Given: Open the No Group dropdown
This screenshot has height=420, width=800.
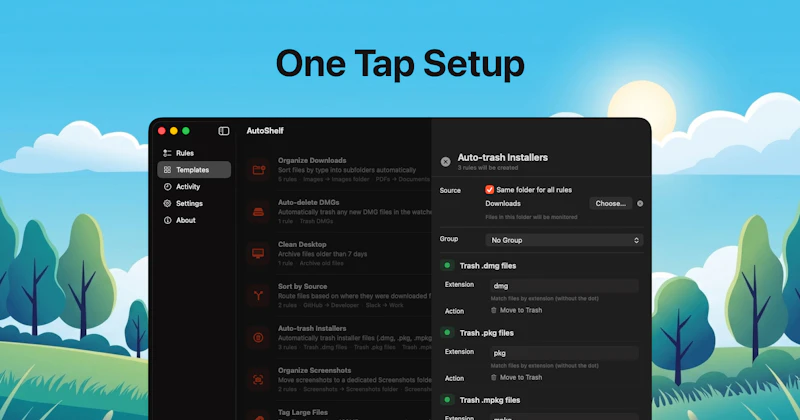Looking at the screenshot, I should click(564, 240).
